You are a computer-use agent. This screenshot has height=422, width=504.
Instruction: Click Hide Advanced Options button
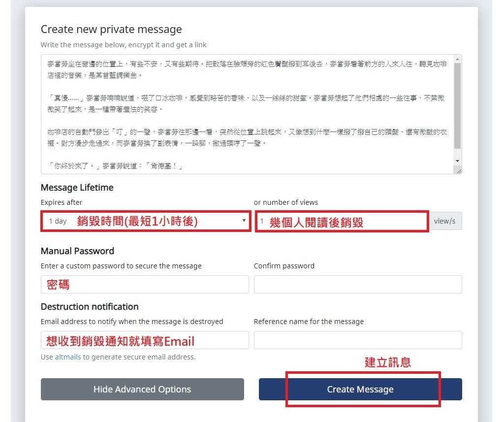(142, 389)
